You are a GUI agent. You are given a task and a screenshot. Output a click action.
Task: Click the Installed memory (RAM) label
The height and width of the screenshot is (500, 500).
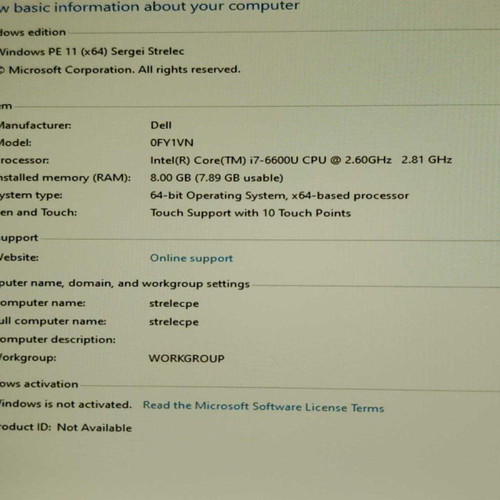pyautogui.click(x=65, y=178)
